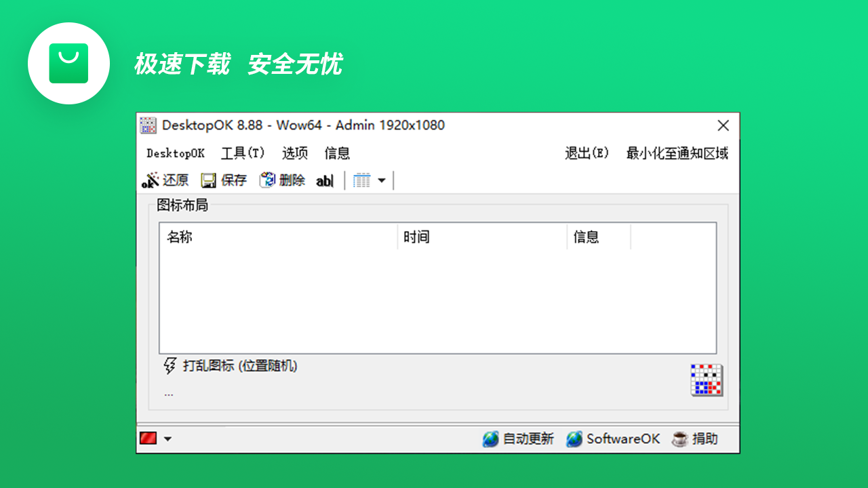
Task: Click the 信息 column header
Action: tap(599, 237)
